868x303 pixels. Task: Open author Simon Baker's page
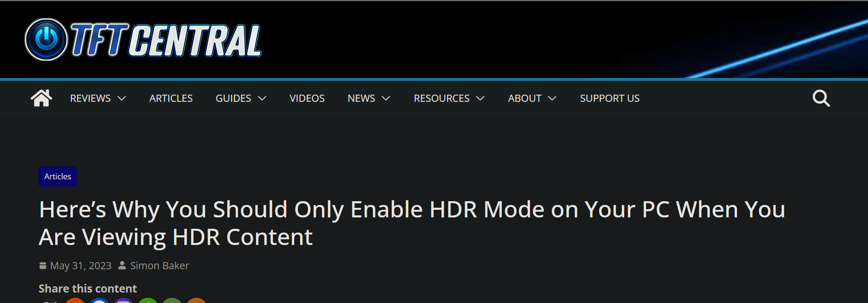pyautogui.click(x=160, y=265)
